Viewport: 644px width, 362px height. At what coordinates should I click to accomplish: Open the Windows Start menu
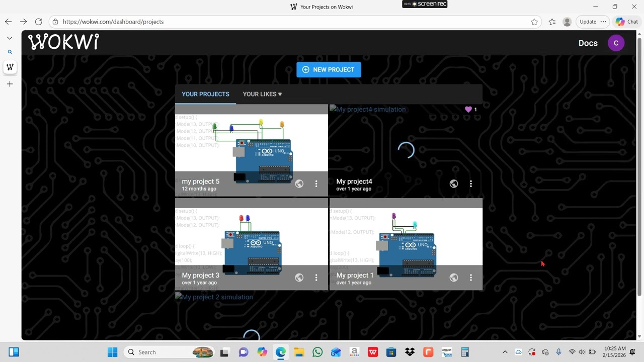pos(112,352)
